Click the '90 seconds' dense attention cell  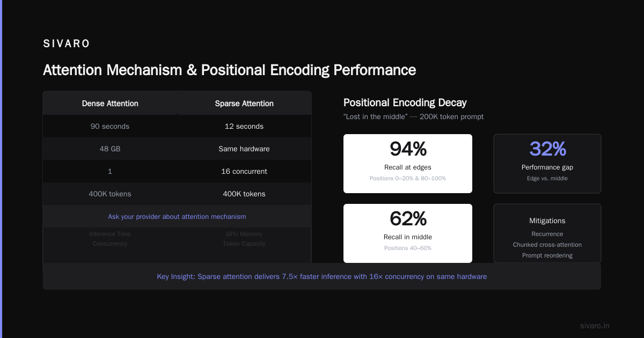[x=110, y=126]
